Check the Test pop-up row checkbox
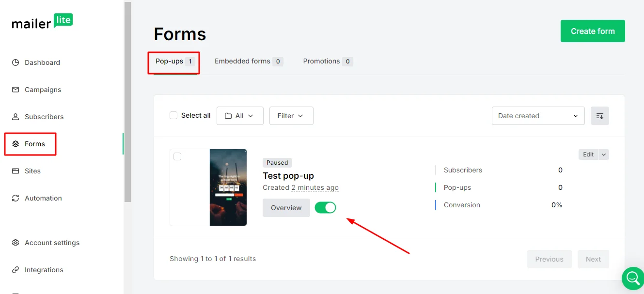644x294 pixels. click(177, 156)
